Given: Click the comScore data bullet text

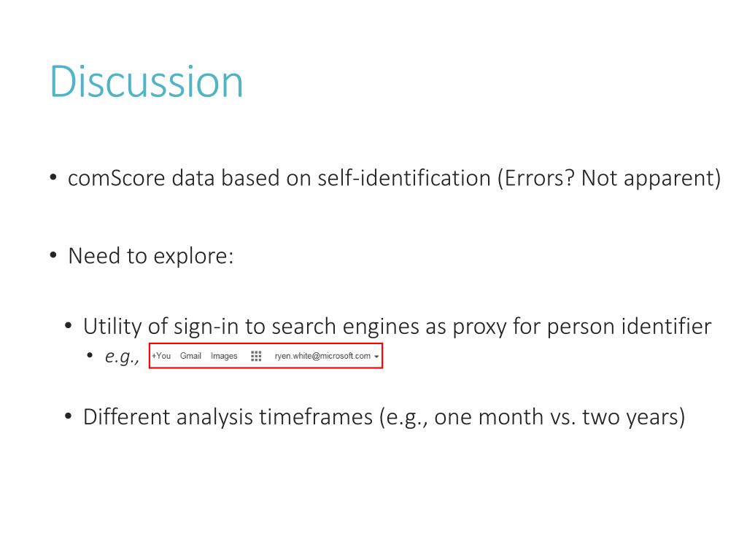Looking at the screenshot, I should click(x=394, y=179).
